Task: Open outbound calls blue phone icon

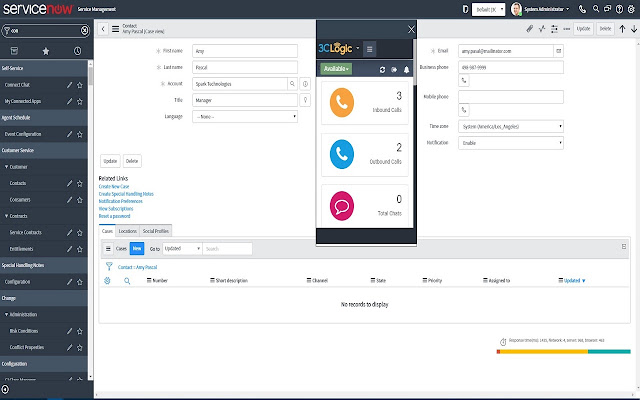Action: pyautogui.click(x=342, y=154)
